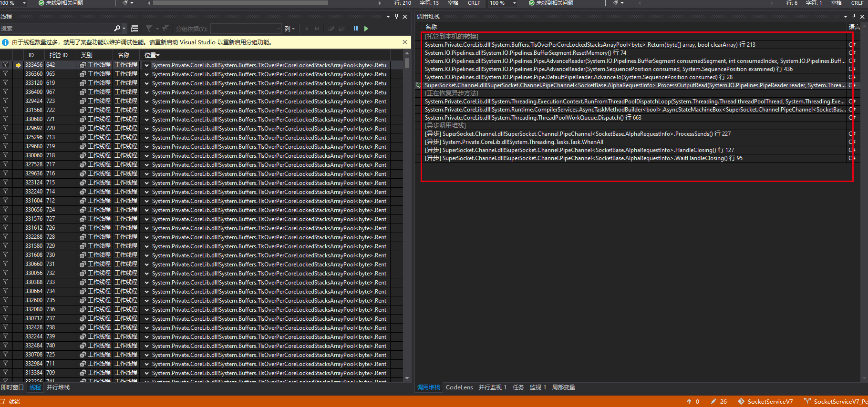The height and width of the screenshot is (407, 868).
Task: Click the thaw threads green play icon
Action: [x=366, y=29]
